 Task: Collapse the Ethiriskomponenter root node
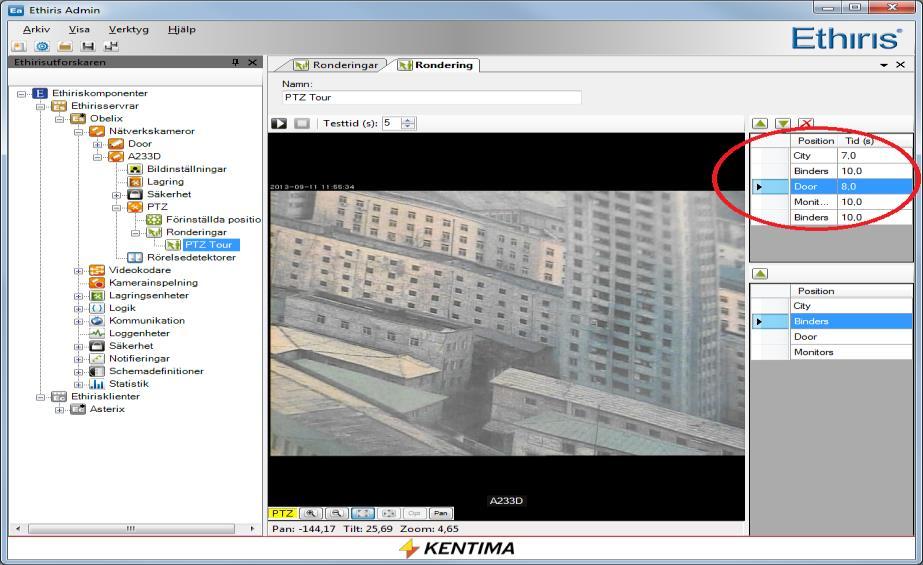coord(22,94)
